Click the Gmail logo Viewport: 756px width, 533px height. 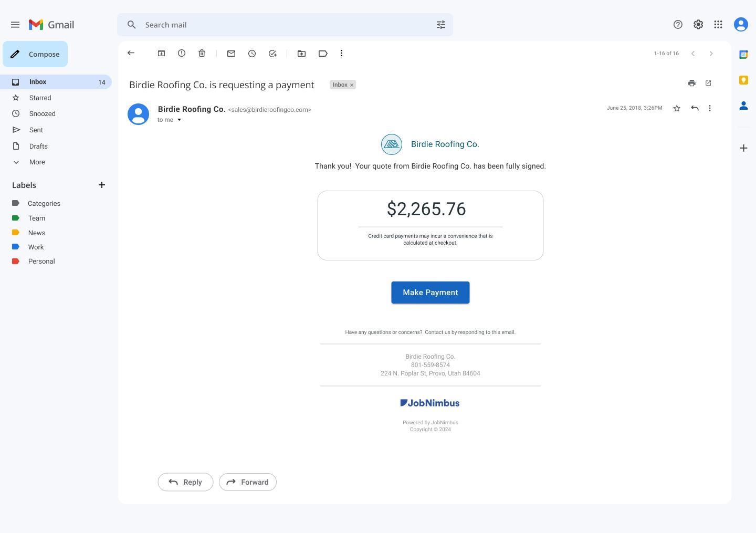tap(51, 25)
